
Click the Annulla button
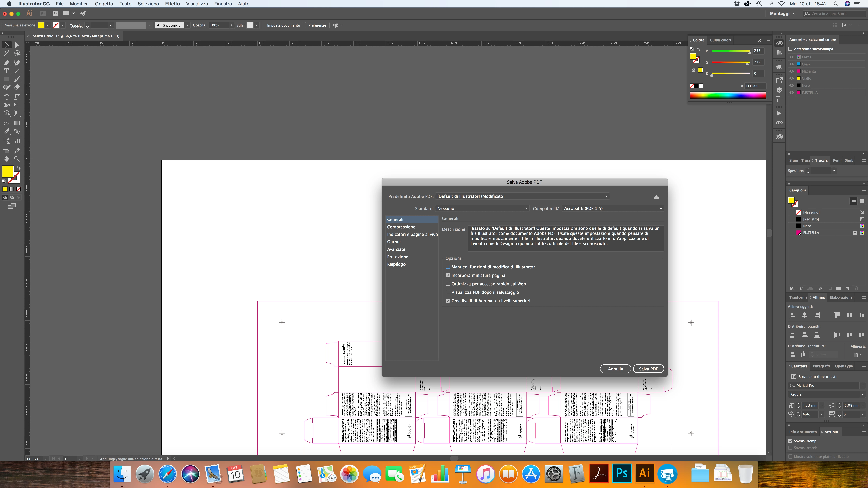[x=615, y=369]
